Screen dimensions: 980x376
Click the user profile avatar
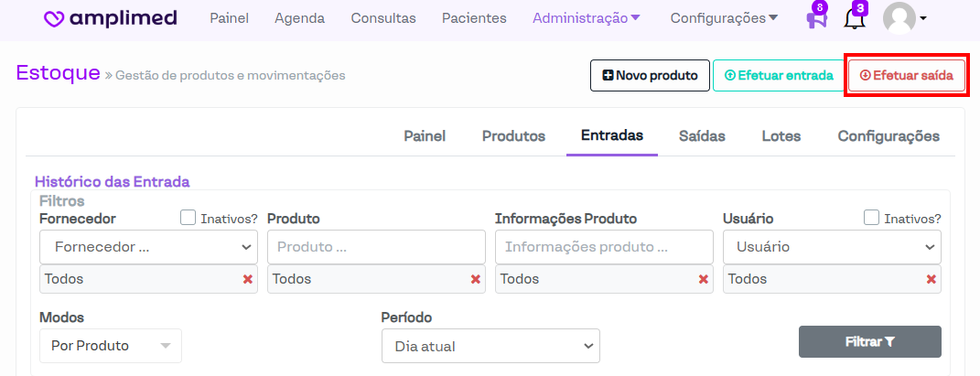tap(899, 18)
